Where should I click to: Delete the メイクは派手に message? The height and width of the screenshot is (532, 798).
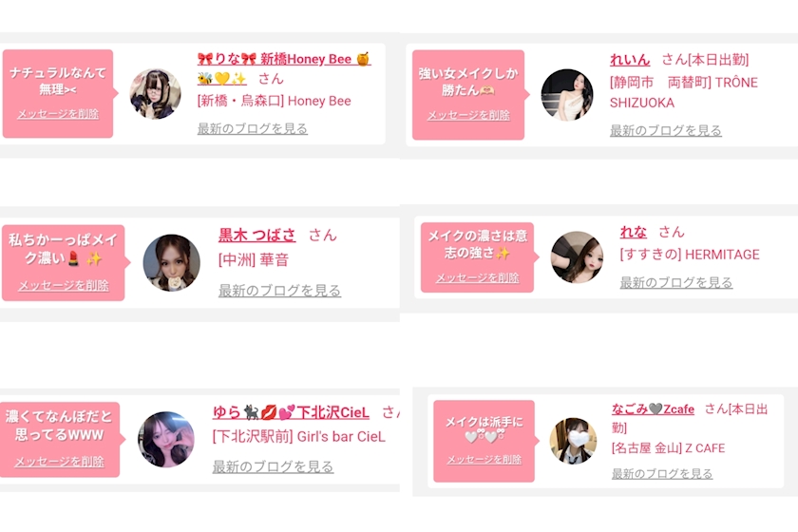pos(484,460)
